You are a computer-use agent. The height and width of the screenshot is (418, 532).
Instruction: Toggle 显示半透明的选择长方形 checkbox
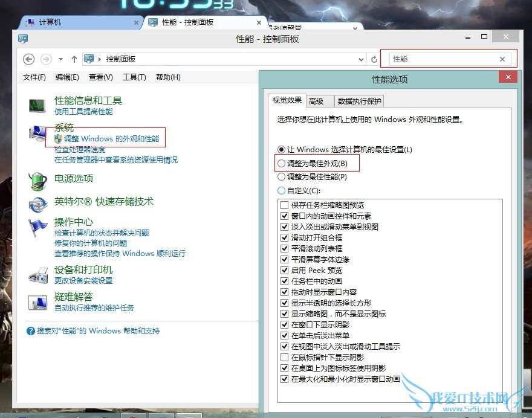point(284,303)
